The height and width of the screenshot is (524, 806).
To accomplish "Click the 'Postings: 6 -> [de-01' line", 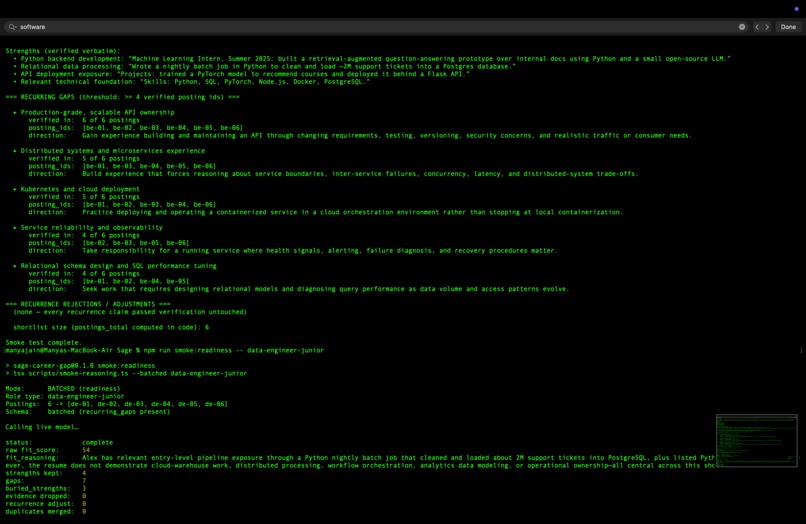I will pyautogui.click(x=116, y=404).
